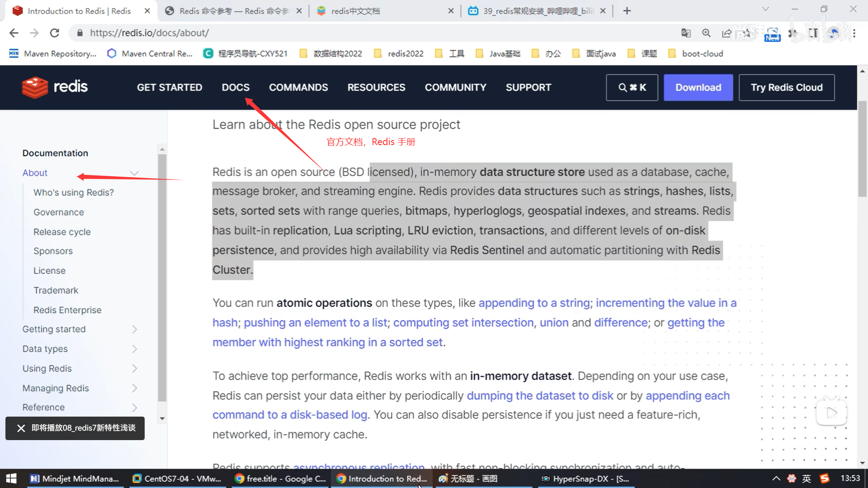Follow the 'appending to a string' link
The image size is (868, 488).
[x=534, y=303]
